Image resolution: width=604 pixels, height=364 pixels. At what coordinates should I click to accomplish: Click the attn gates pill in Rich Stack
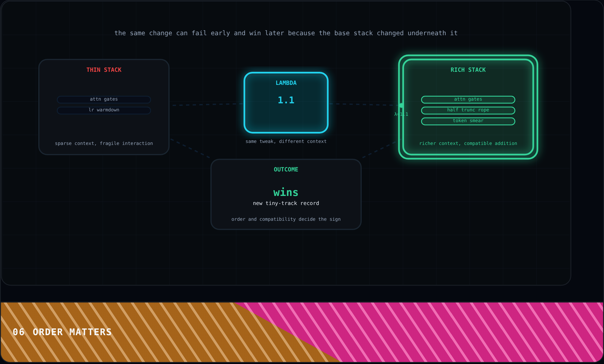point(468,100)
